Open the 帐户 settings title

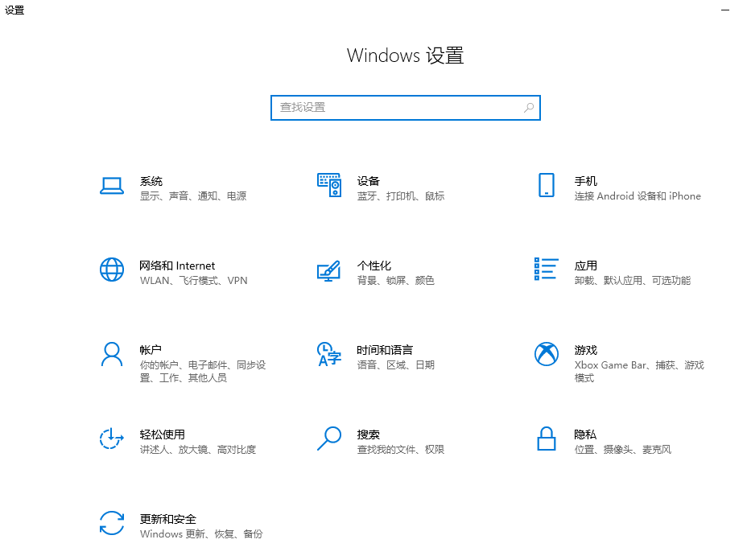(151, 350)
